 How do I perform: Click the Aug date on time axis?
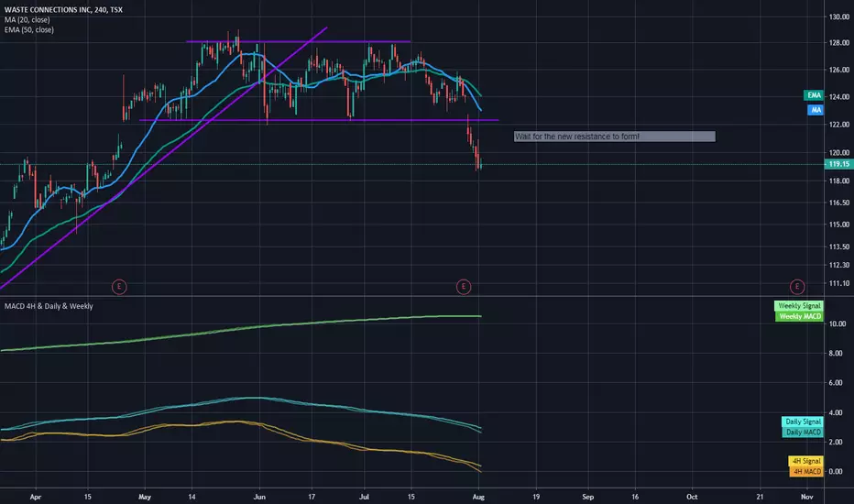point(478,497)
